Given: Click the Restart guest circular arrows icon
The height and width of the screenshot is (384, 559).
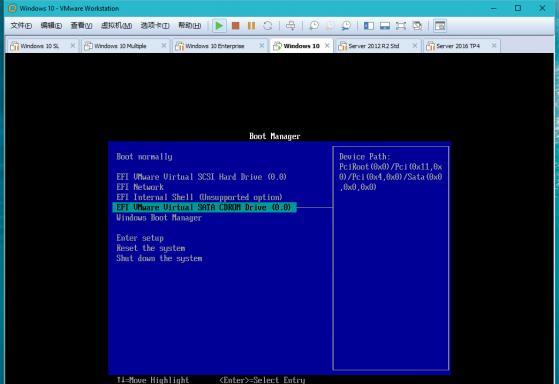Looking at the screenshot, I should tap(268, 26).
